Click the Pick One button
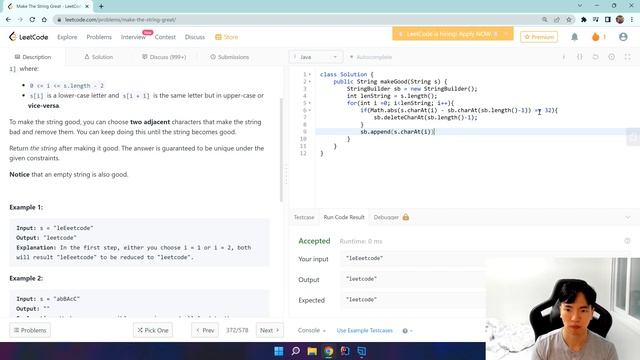This screenshot has width=640, height=360. point(153,330)
